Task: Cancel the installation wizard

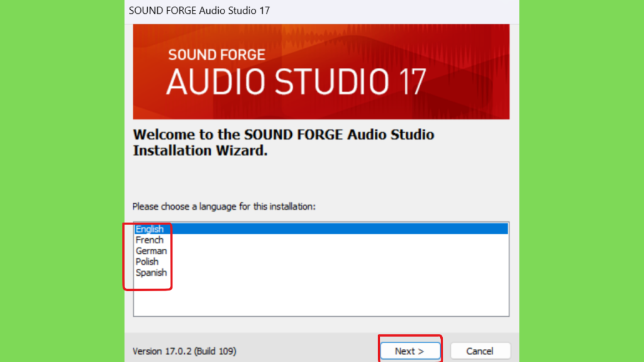Action: coord(480,351)
